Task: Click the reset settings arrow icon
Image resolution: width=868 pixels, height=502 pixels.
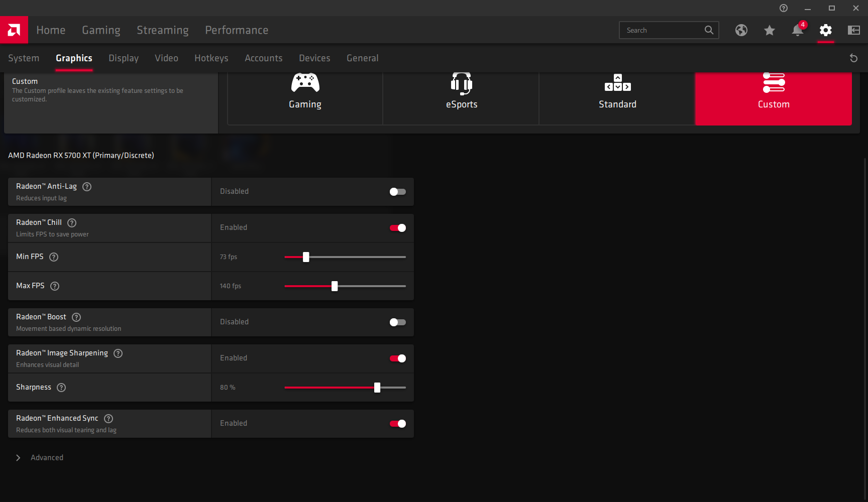Action: coord(853,58)
